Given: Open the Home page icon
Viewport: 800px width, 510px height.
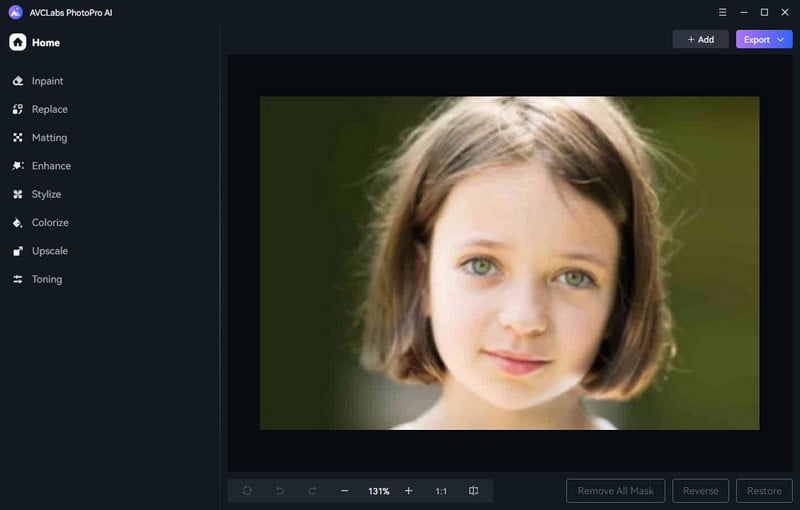Looking at the screenshot, I should tap(17, 42).
